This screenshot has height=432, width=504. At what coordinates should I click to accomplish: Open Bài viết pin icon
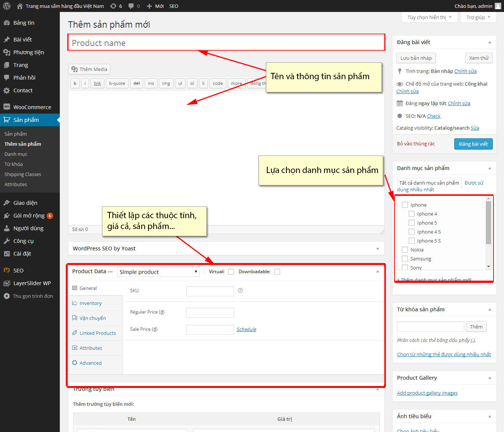click(7, 40)
